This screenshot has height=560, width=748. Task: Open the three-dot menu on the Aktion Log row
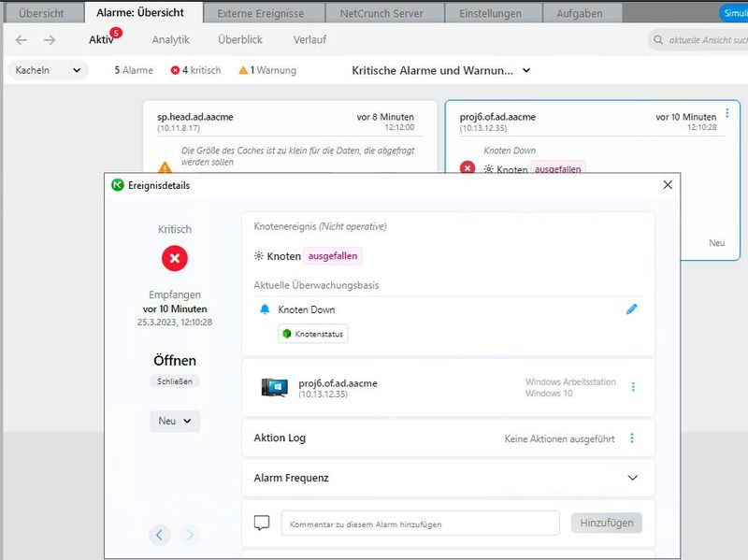tap(632, 438)
